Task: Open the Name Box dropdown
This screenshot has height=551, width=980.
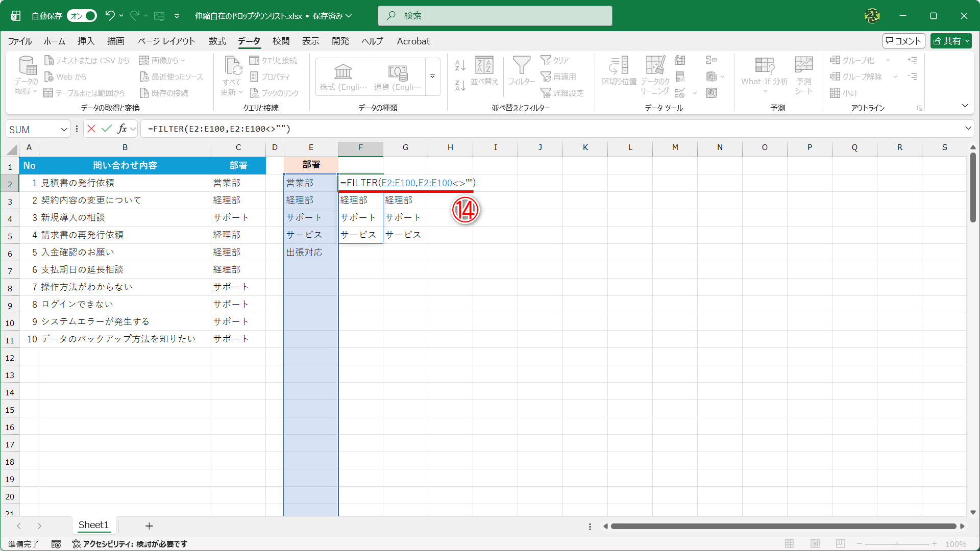Action: coord(64,129)
